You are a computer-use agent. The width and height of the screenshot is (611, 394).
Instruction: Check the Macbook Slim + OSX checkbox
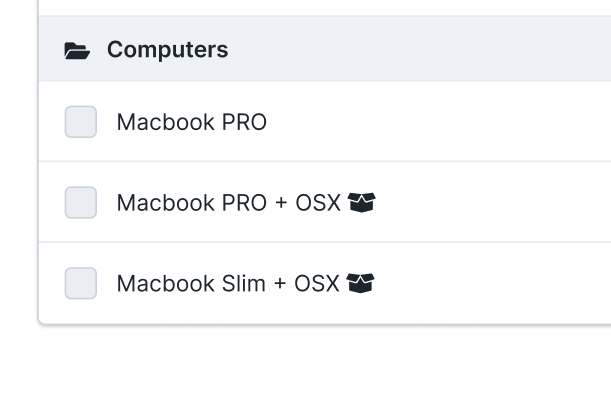(81, 283)
